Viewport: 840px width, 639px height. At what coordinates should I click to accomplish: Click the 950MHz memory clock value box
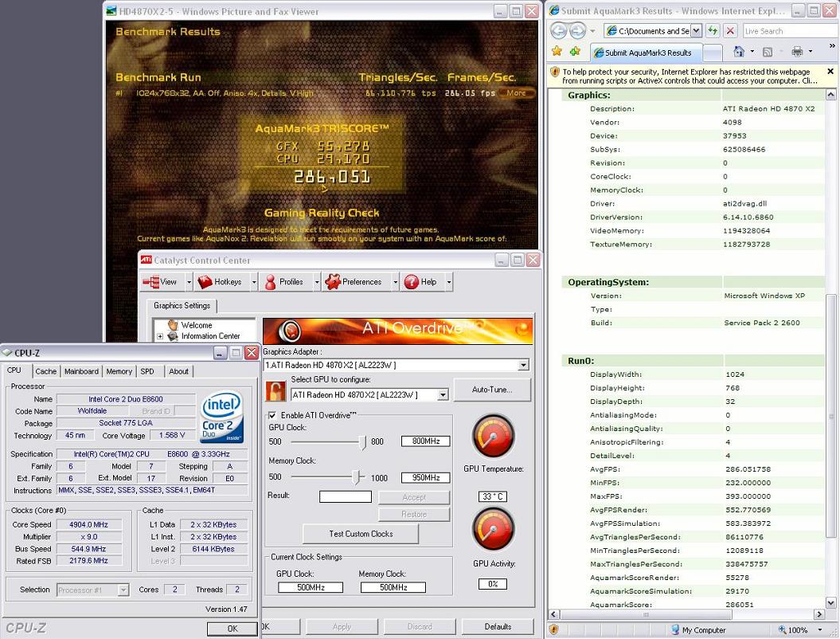click(x=425, y=477)
